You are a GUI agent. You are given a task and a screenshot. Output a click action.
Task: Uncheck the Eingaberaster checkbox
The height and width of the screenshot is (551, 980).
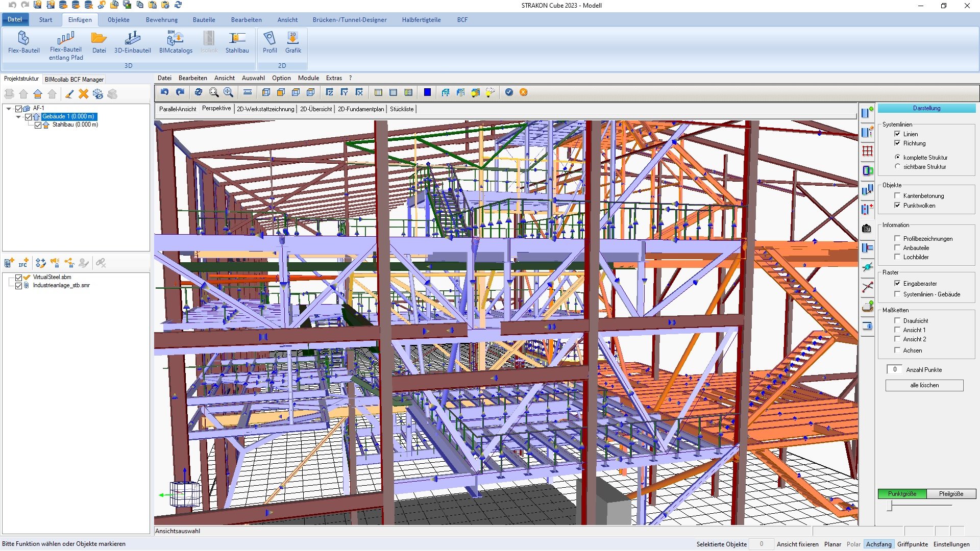[897, 284]
